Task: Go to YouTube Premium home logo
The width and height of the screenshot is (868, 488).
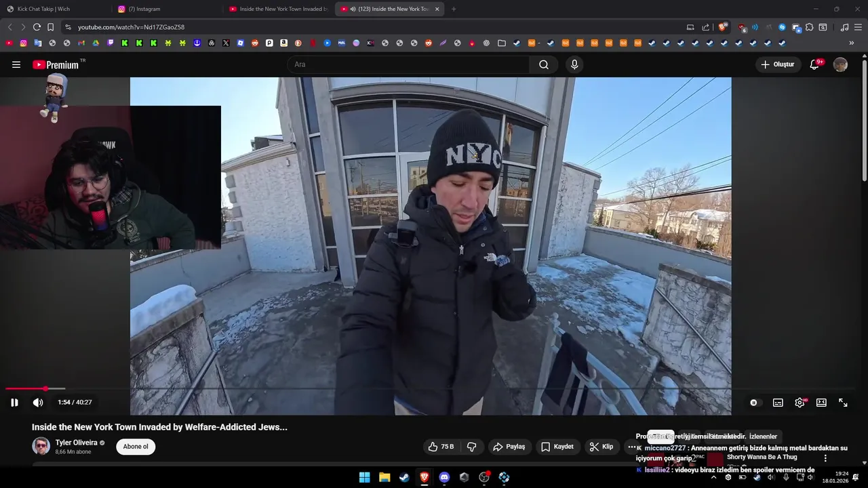Action: (56, 64)
